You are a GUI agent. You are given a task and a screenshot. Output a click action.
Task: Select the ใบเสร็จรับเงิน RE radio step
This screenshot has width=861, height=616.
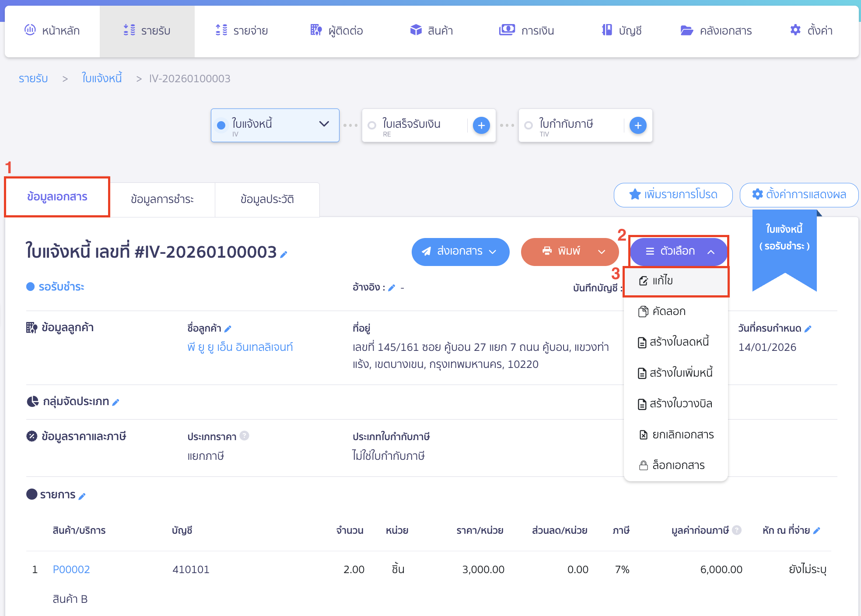372,126
